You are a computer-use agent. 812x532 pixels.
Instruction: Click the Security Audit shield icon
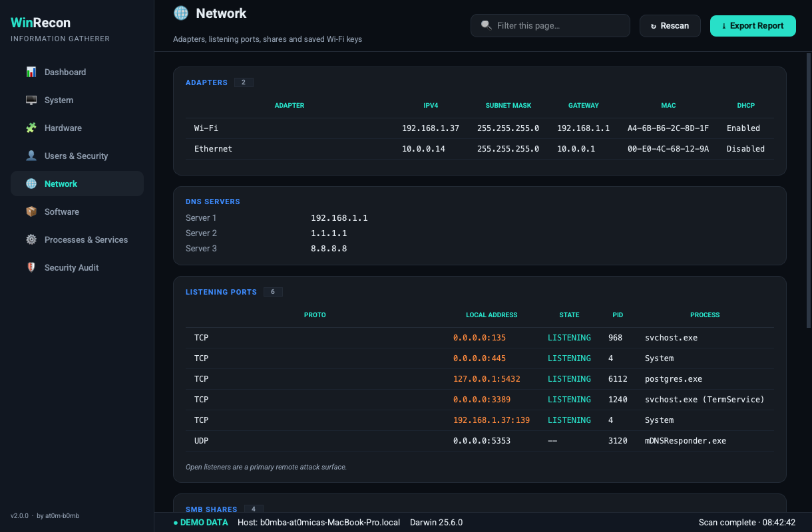click(x=31, y=267)
